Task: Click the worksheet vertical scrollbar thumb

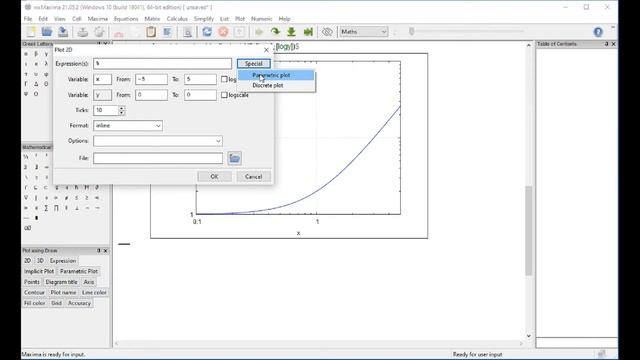Action: tap(529, 231)
